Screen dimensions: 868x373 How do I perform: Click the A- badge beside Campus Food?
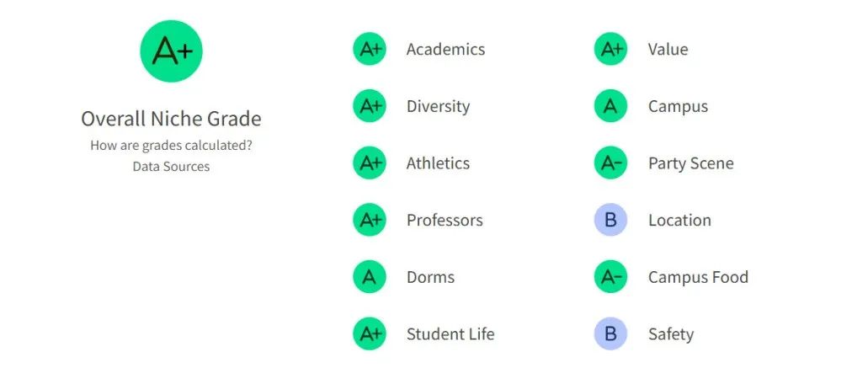610,277
